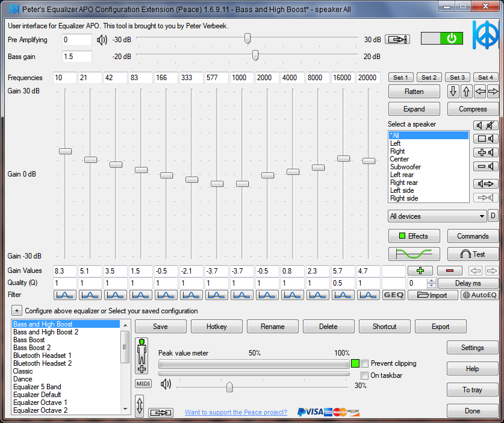Click the Pre Amplifying slider handle
Image resolution: width=504 pixels, height=423 pixels.
coord(247,39)
